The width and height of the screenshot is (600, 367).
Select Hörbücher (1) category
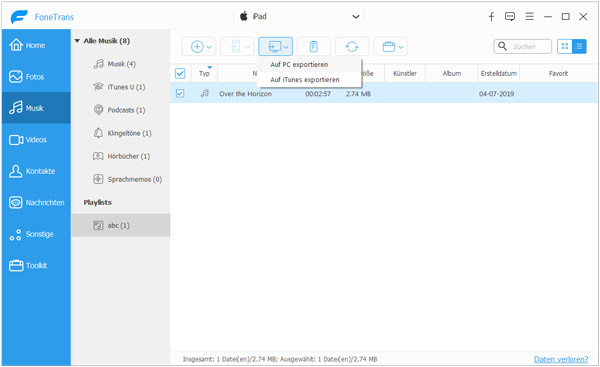(121, 156)
